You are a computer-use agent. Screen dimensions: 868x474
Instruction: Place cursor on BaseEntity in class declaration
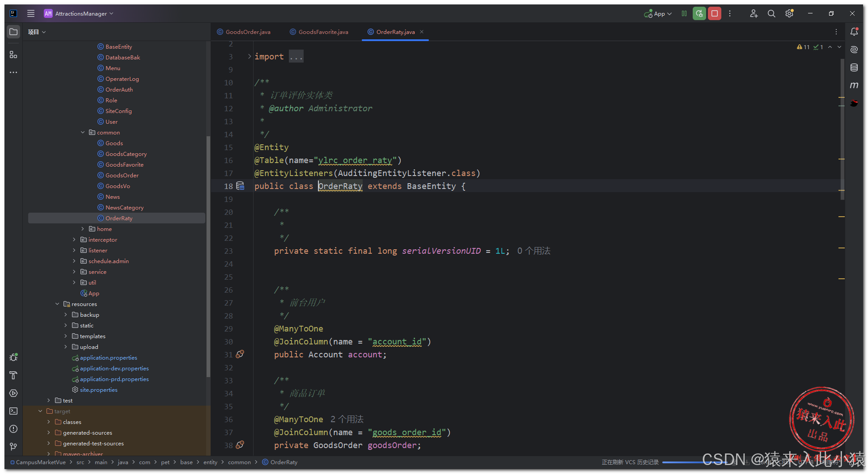point(431,186)
